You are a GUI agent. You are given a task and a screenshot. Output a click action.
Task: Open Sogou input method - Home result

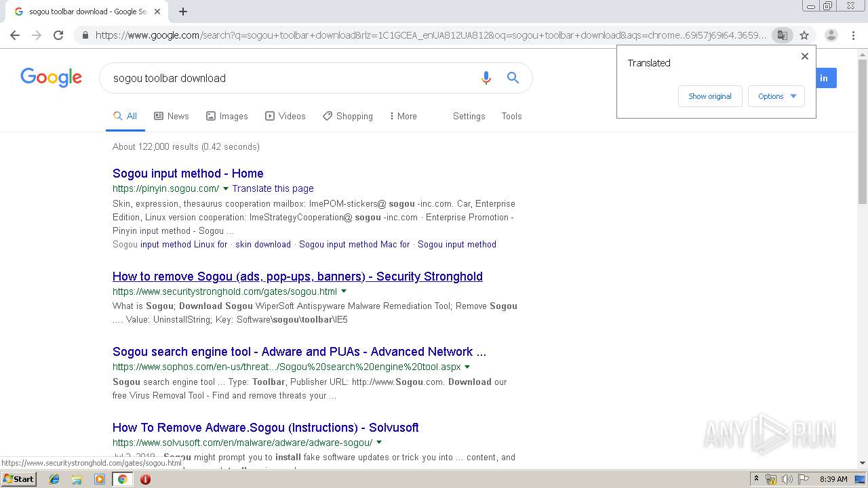(188, 174)
